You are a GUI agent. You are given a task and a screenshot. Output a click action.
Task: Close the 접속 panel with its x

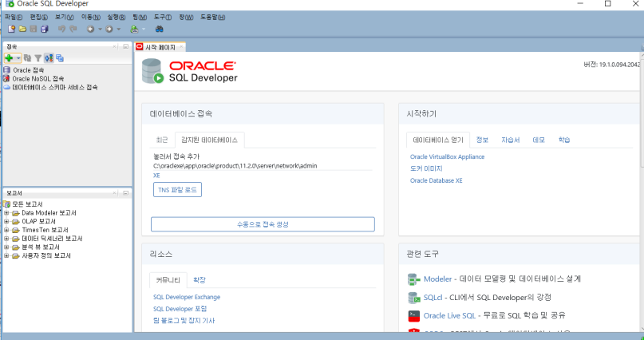115,47
